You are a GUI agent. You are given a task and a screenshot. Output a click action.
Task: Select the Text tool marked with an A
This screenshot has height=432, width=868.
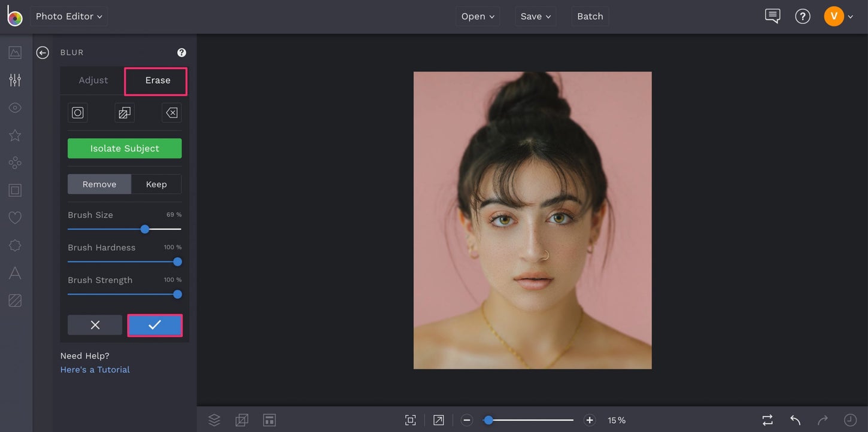click(15, 272)
